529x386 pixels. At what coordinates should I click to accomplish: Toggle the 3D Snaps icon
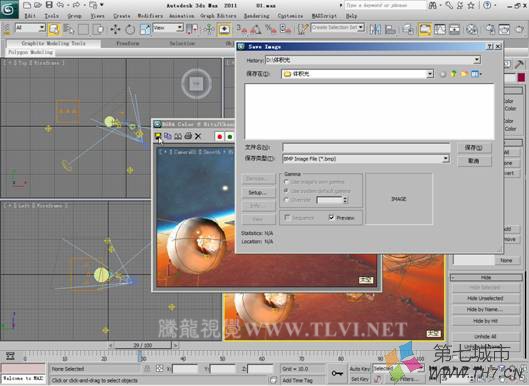241,29
